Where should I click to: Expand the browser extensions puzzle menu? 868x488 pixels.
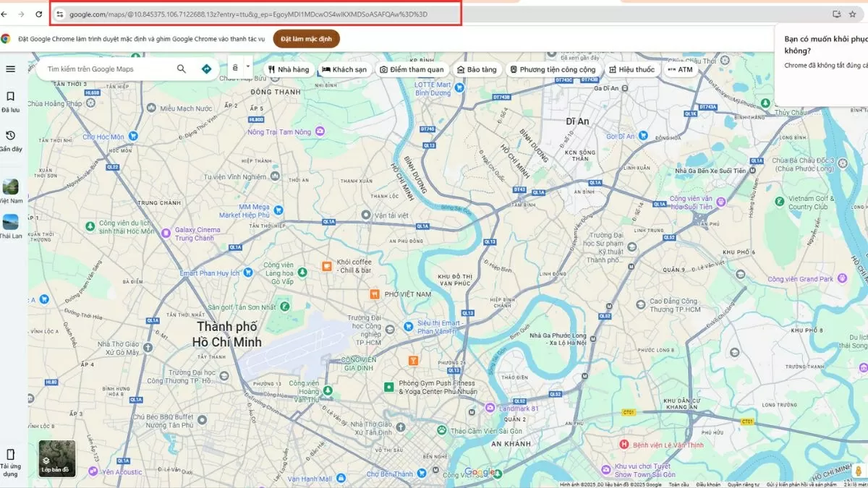[x=852, y=13]
